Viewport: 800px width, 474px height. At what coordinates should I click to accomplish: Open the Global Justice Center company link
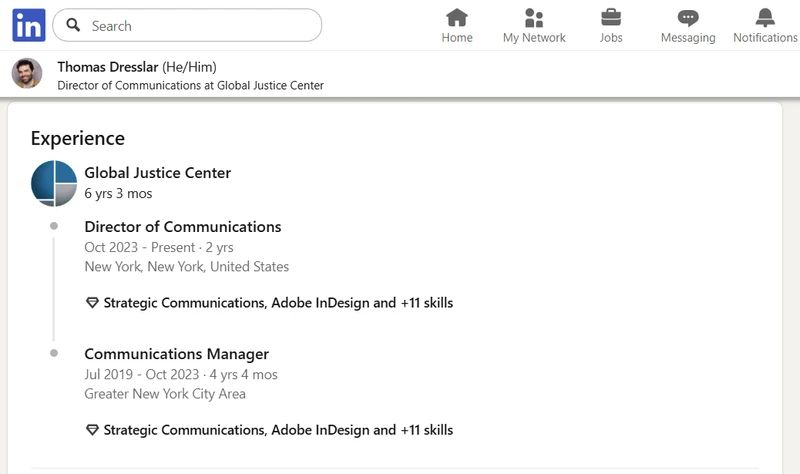[157, 173]
